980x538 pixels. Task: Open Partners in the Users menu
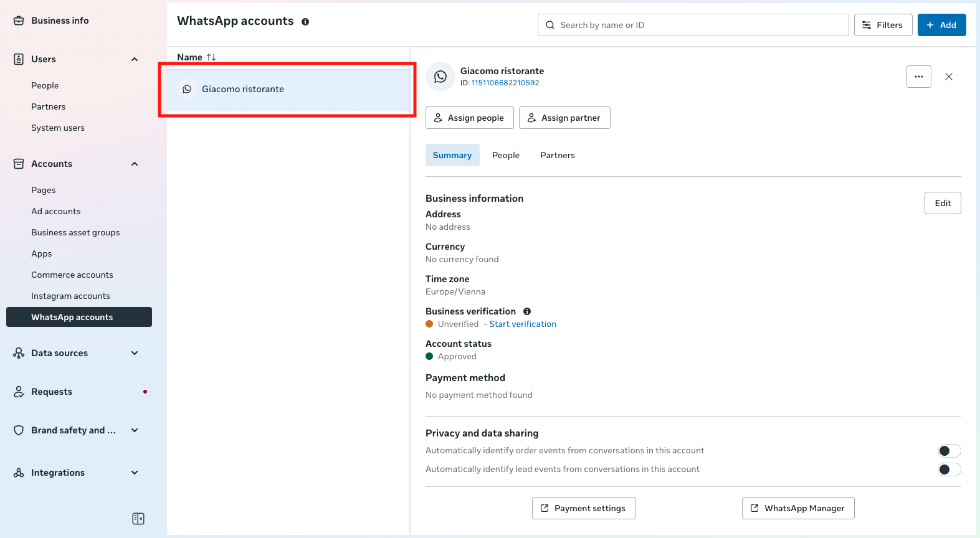(x=49, y=106)
